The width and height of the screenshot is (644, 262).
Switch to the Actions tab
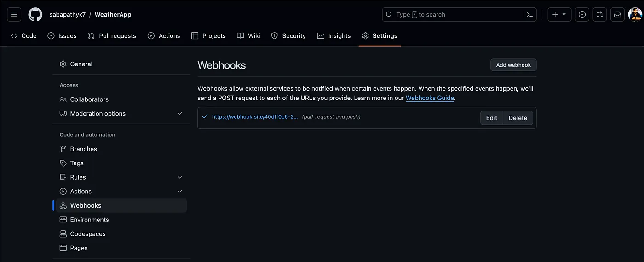pos(164,35)
